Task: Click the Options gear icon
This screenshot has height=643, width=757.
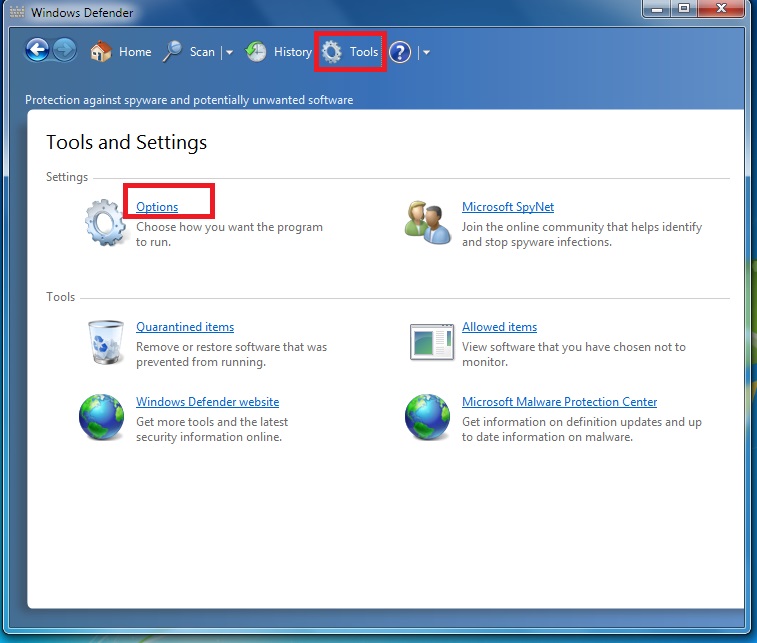Action: (x=106, y=223)
